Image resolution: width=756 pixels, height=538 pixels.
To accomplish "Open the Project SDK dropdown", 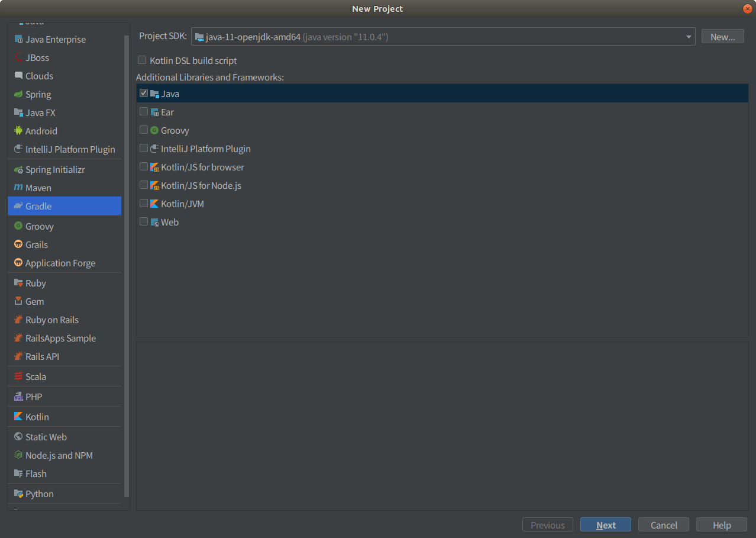I will tap(443, 37).
